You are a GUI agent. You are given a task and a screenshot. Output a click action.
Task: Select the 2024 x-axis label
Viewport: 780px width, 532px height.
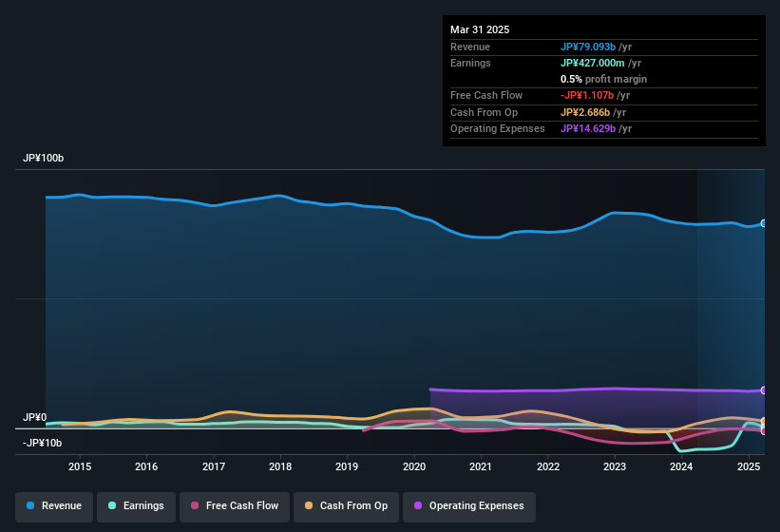[x=681, y=466]
